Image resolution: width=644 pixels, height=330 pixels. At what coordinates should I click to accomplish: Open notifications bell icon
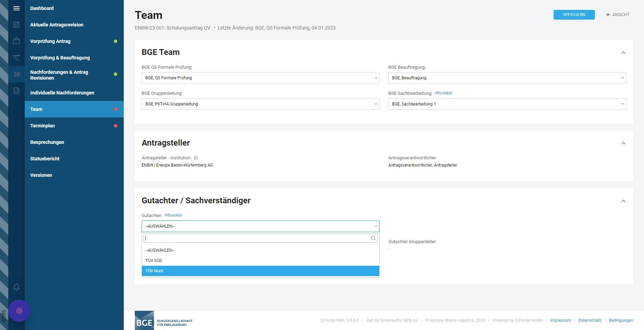[x=16, y=287]
